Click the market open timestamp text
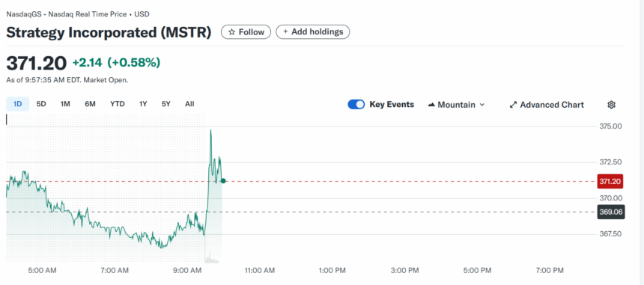Viewport: 644px width, 285px height. tap(67, 80)
